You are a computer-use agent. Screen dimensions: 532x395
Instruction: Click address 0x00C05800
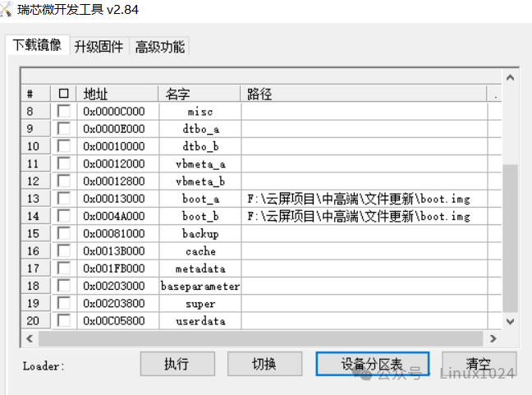pos(114,321)
